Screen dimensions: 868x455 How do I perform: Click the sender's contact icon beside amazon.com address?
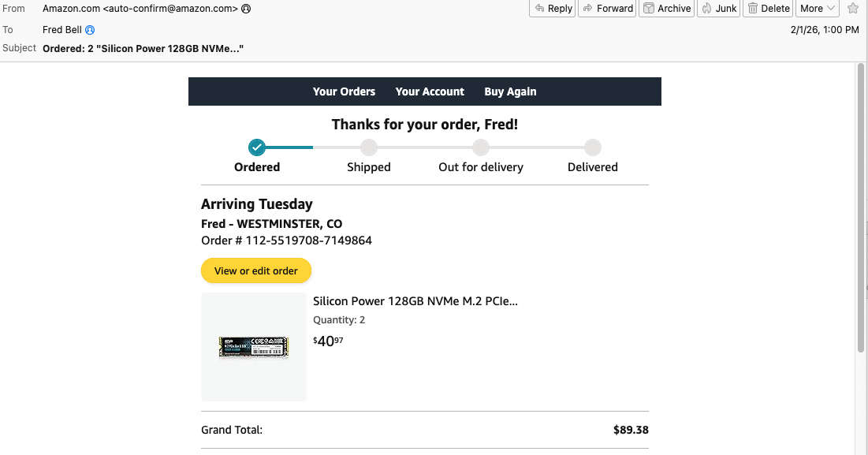pos(246,9)
